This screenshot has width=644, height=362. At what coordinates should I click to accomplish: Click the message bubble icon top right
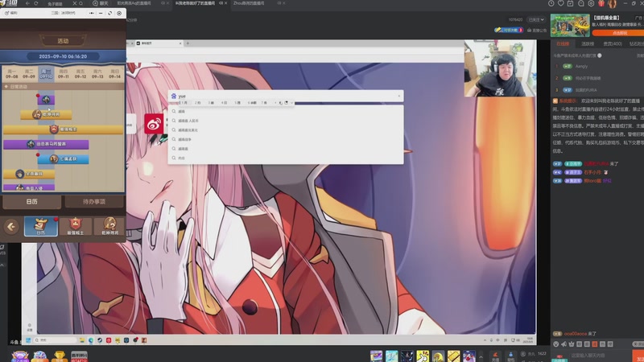point(580,3)
